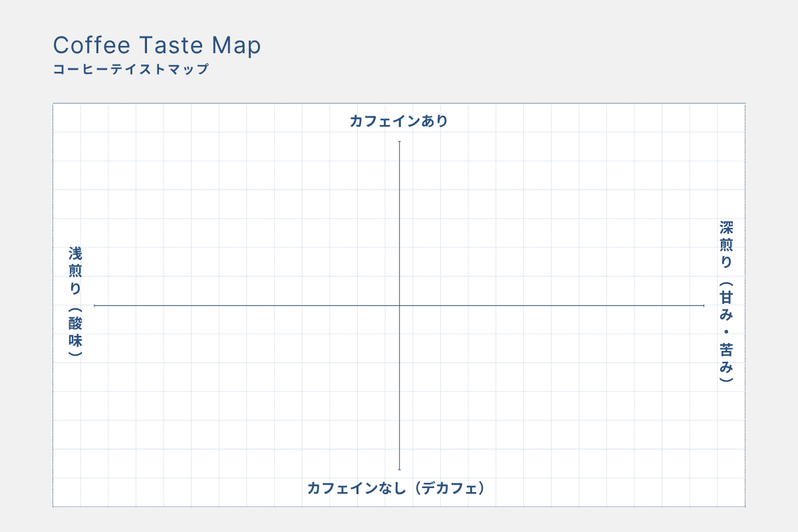The height and width of the screenshot is (532, 798).
Task: Click the カフェインあり axis label
Action: 399,121
